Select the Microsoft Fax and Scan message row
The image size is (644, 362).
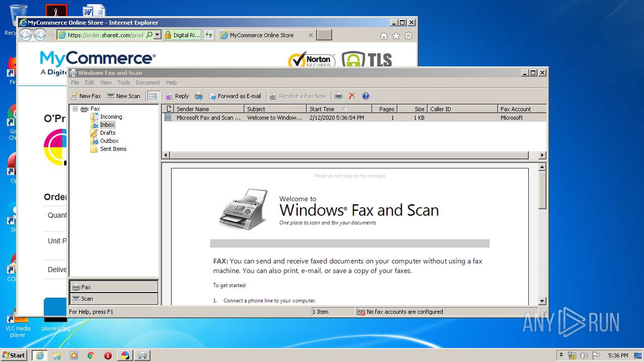tap(354, 118)
